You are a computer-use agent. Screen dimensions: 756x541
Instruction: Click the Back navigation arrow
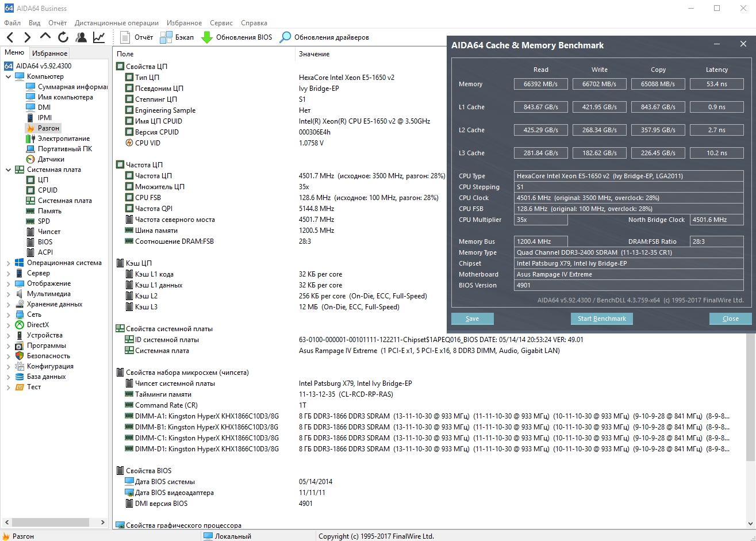(10, 37)
